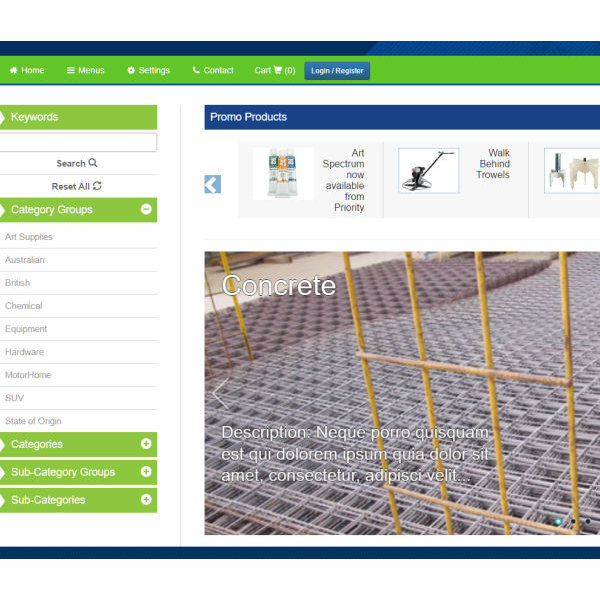Select the first carousel indicator dot

click(x=558, y=521)
